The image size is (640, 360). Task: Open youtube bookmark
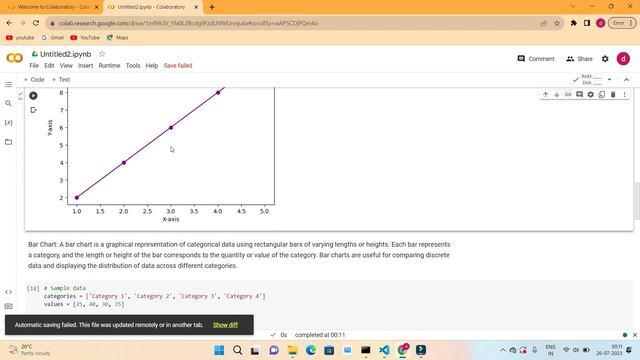[x=20, y=38]
